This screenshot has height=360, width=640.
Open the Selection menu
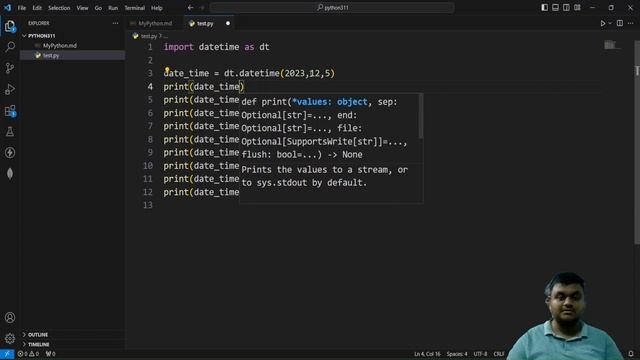coord(59,8)
